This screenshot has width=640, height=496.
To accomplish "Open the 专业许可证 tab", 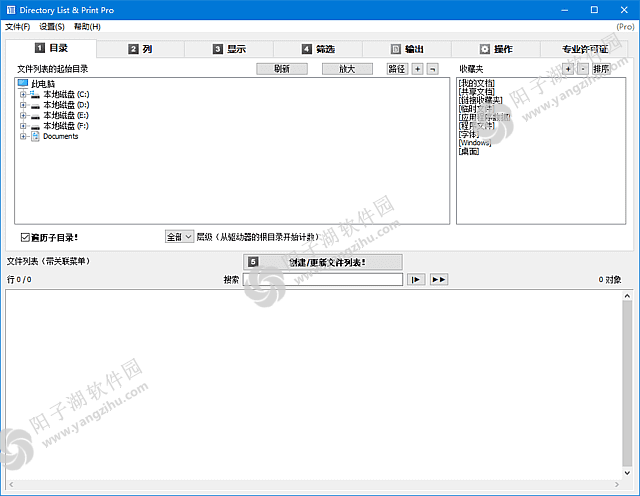I will [584, 49].
